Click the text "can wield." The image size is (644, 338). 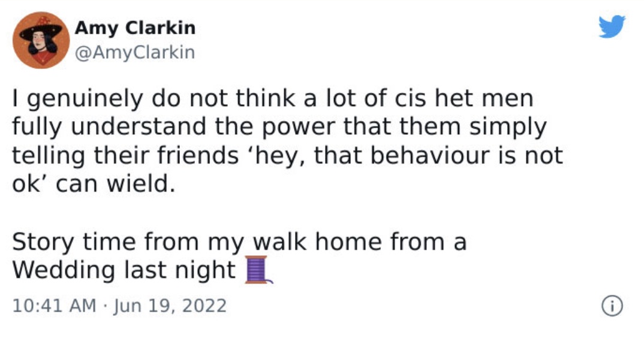pos(115,184)
